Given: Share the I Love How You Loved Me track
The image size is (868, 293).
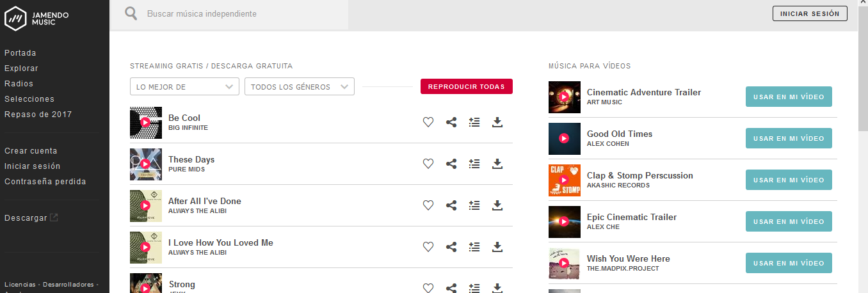Looking at the screenshot, I should [451, 247].
